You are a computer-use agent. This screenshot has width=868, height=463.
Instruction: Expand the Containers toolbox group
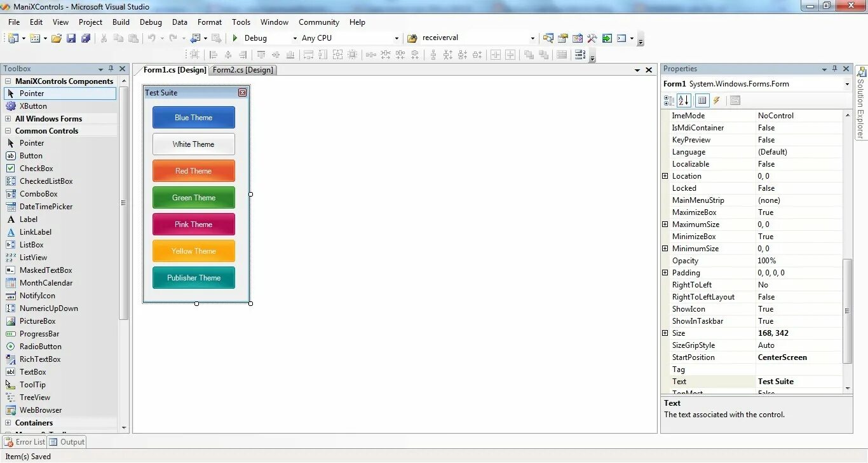8,423
